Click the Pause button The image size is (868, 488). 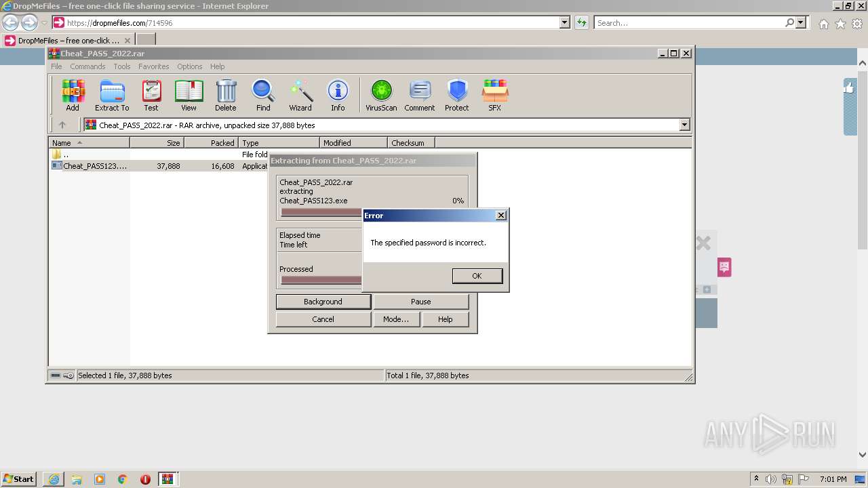pyautogui.click(x=420, y=302)
